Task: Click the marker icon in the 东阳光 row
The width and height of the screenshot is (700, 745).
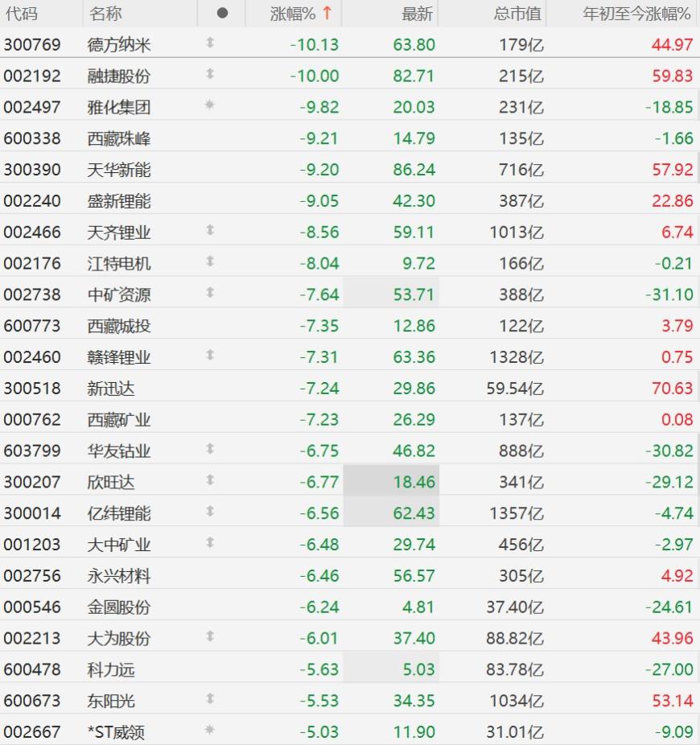Action: pos(210,699)
